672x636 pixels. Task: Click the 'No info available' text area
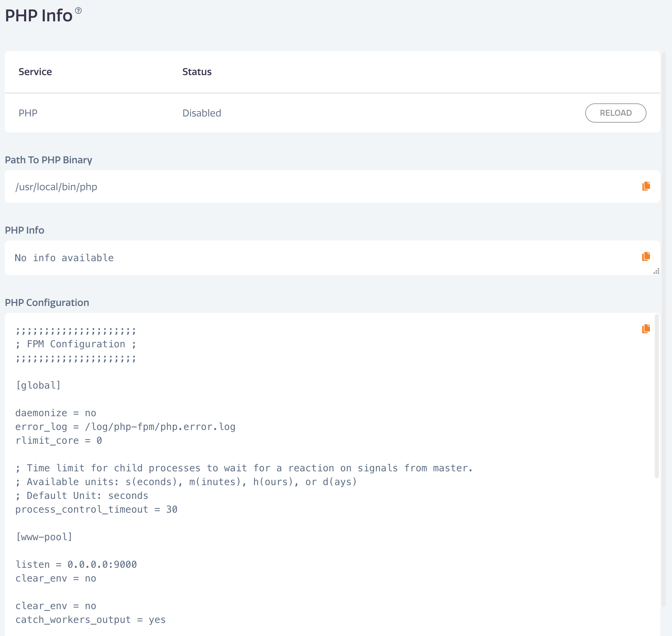tap(332, 258)
